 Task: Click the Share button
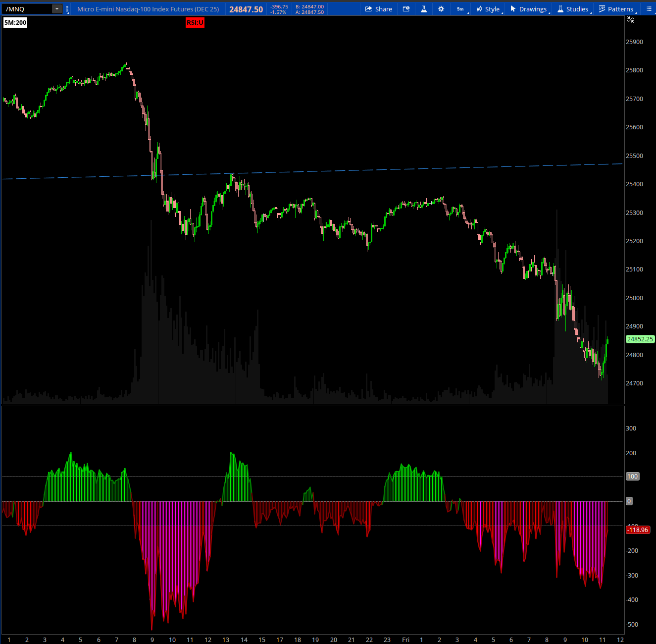click(379, 9)
